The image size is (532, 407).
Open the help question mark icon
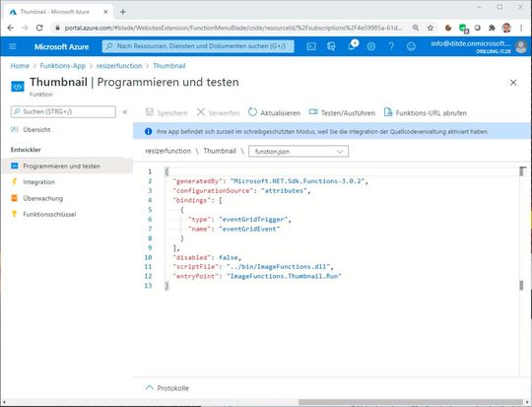coord(391,46)
